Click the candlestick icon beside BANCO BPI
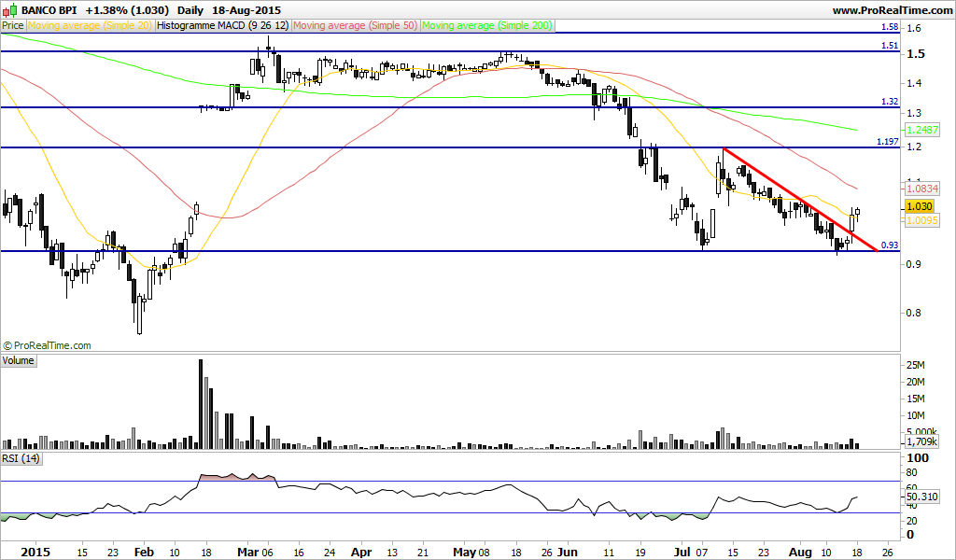 10,9
